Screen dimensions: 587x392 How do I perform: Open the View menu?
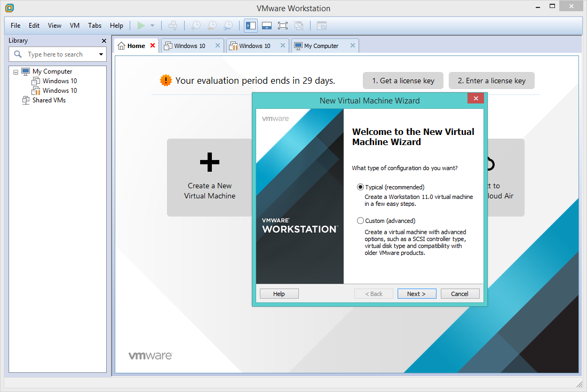coord(54,26)
